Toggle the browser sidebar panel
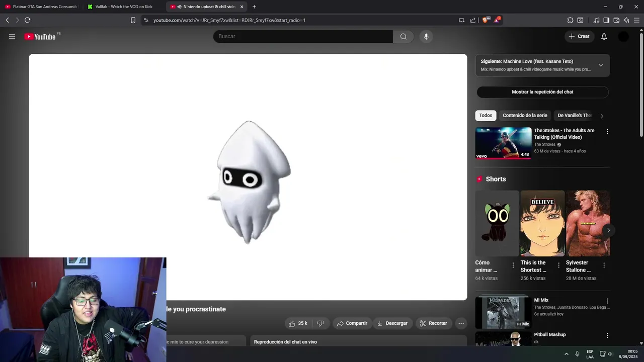Viewport: 644px width, 362px height. click(606, 20)
